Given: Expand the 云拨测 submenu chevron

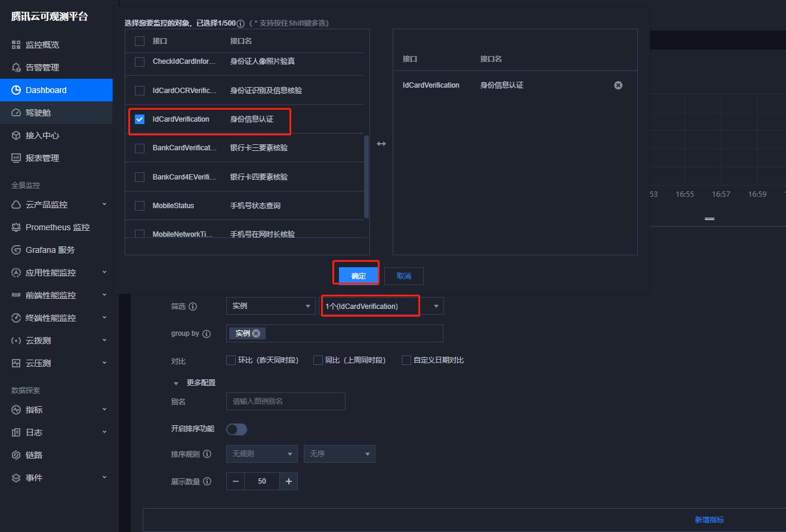Looking at the screenshot, I should (104, 340).
